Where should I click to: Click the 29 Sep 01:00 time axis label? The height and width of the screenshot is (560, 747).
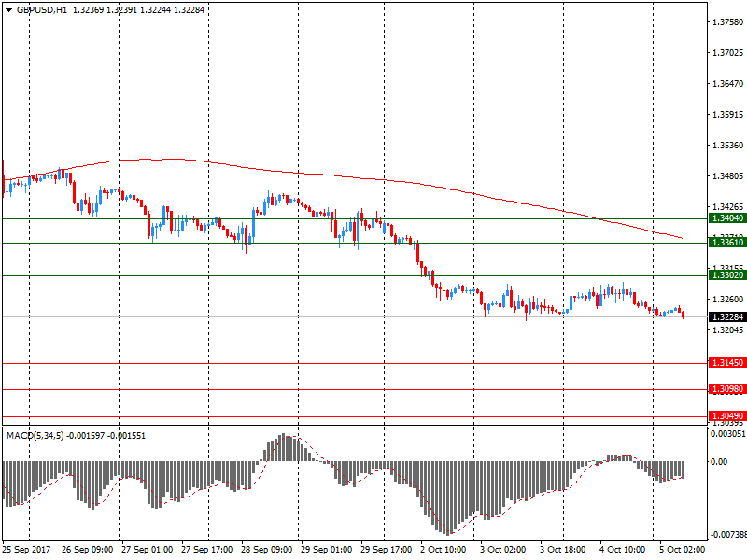pyautogui.click(x=326, y=550)
